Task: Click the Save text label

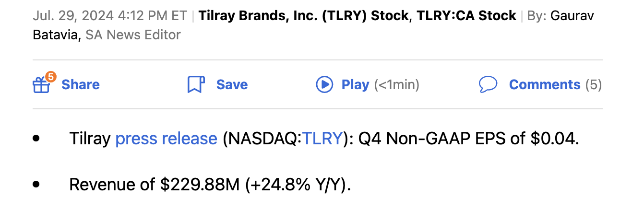Action: (x=232, y=85)
